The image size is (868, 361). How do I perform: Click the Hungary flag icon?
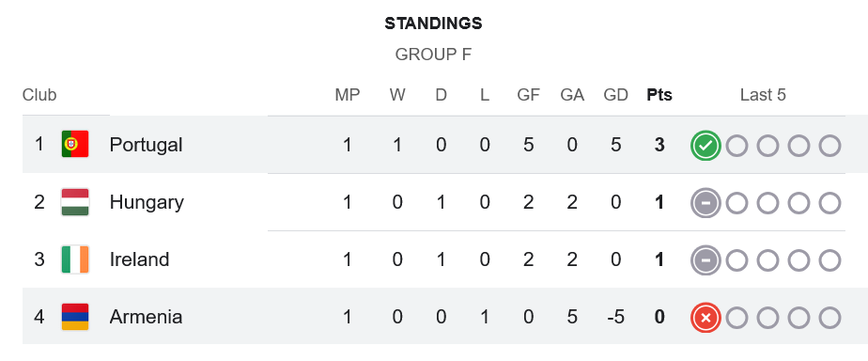tap(75, 202)
